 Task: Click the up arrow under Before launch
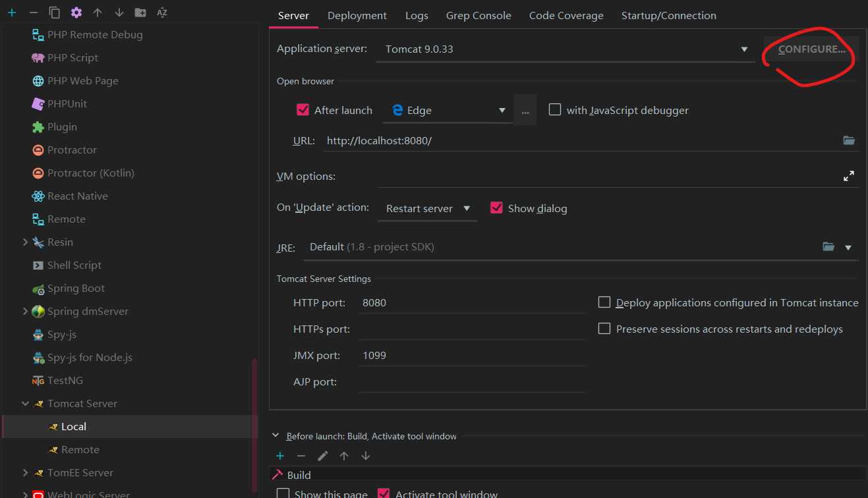pyautogui.click(x=344, y=456)
